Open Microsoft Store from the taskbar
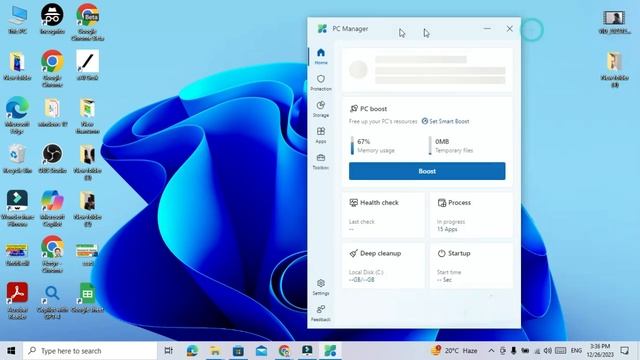The height and width of the screenshot is (360, 640). 238,351
